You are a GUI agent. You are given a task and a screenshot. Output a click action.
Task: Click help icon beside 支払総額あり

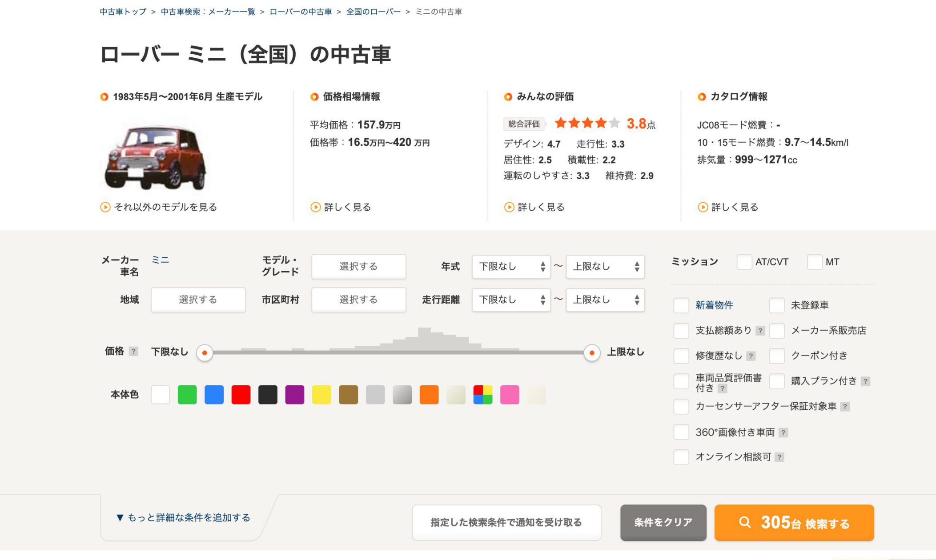click(760, 331)
